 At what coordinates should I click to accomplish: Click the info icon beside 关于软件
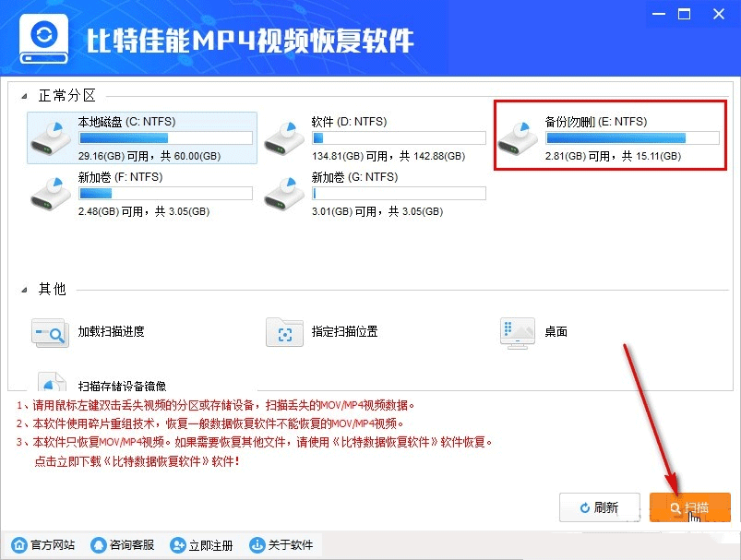pos(257,545)
